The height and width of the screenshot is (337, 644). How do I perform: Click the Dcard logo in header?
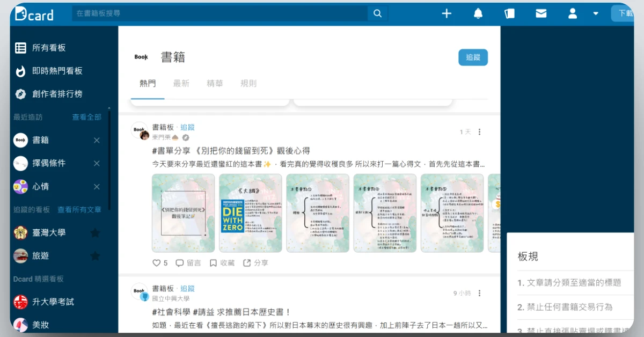point(34,14)
